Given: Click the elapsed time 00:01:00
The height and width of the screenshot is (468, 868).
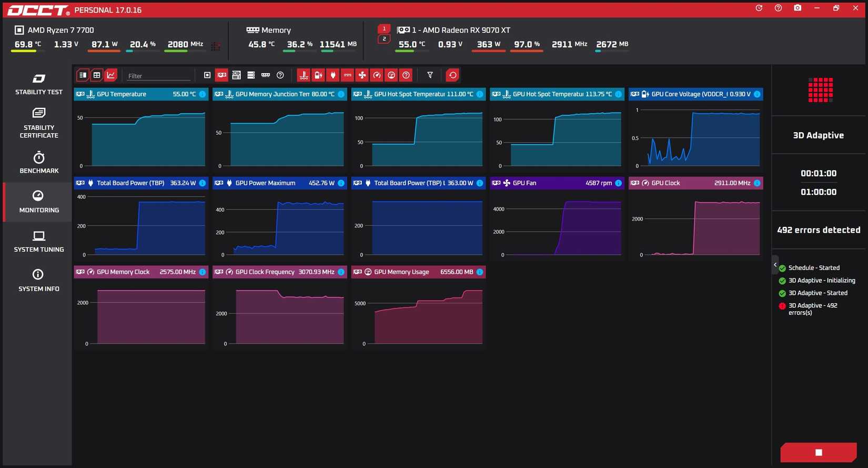Looking at the screenshot, I should 819,173.
